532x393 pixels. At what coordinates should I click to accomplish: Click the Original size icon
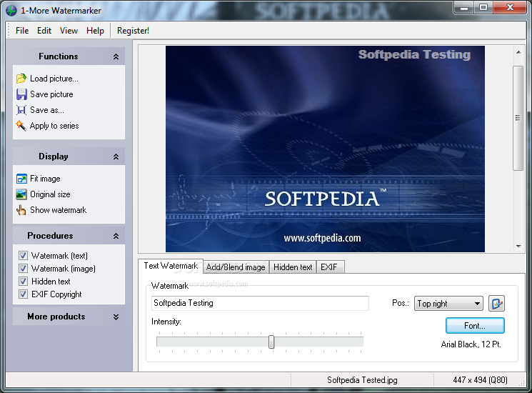[x=21, y=194]
